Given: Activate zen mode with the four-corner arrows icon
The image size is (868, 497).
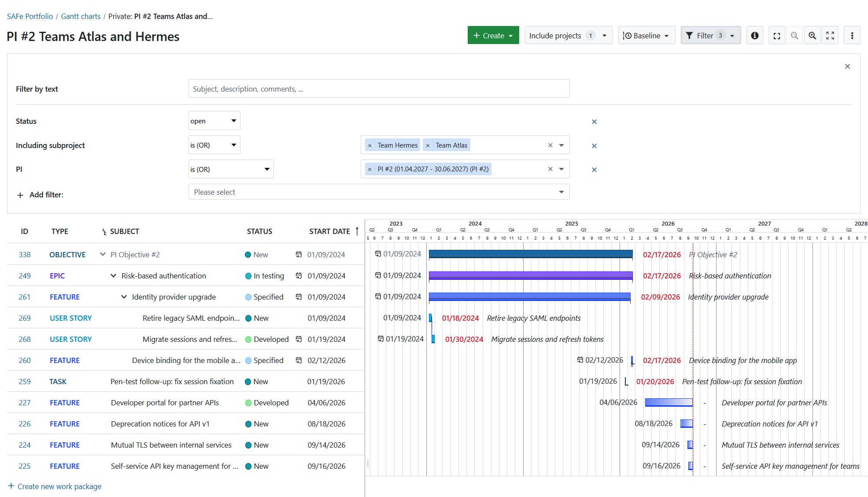Looking at the screenshot, I should (830, 36).
